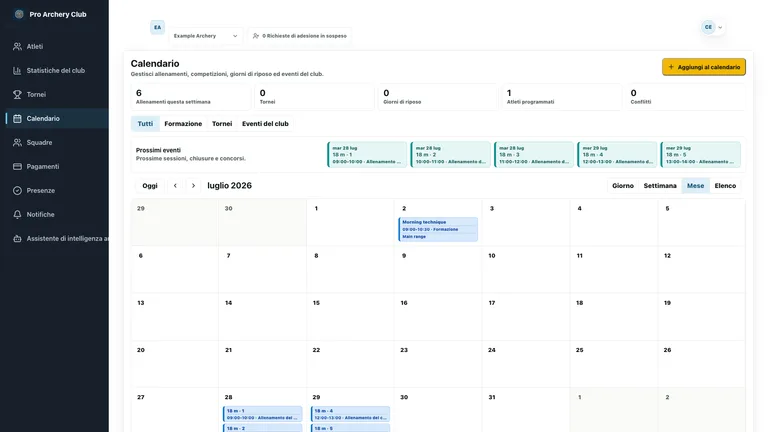Screen dimensions: 768x432
Task: Open the Presenze check icon
Action: click(x=17, y=191)
